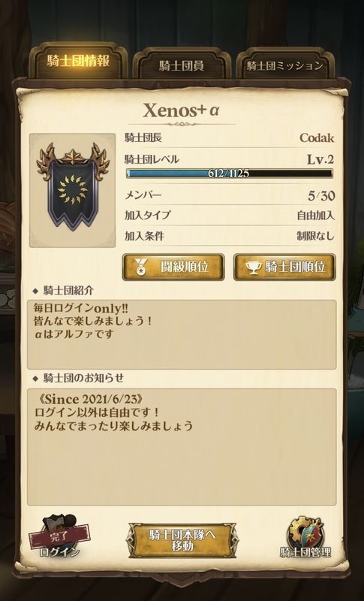This screenshot has width=364, height=601.
Task: Click the 騎士団のお知らせ notice text box
Action: click(x=182, y=447)
